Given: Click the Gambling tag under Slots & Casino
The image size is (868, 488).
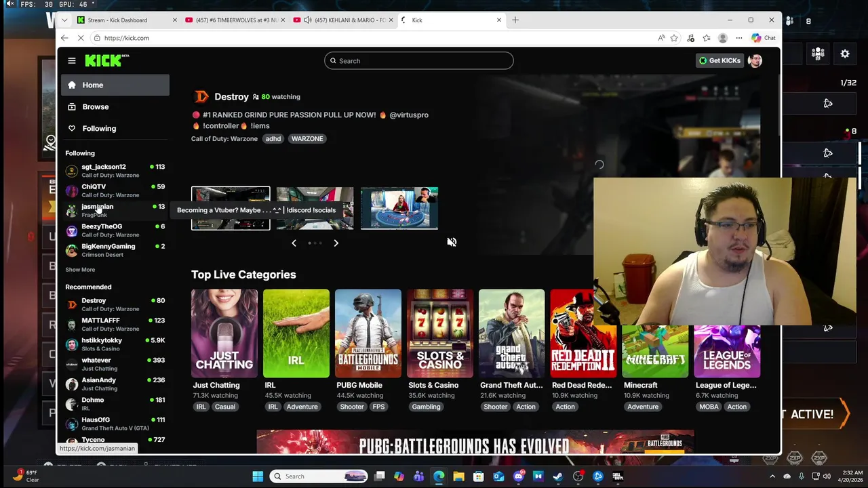Looking at the screenshot, I should point(426,407).
